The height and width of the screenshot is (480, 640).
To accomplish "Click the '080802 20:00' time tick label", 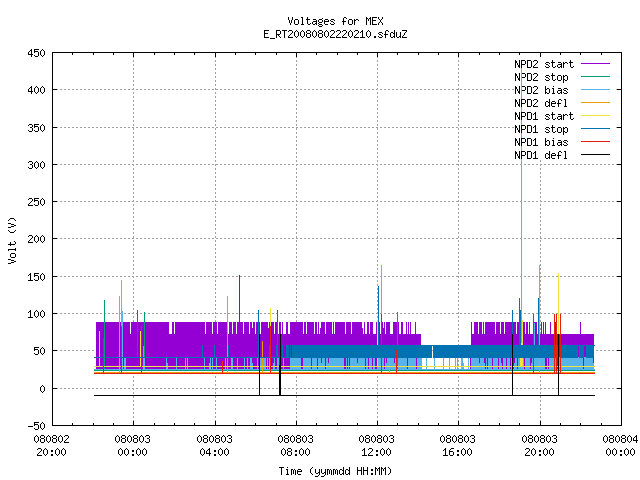I will 51,446.
